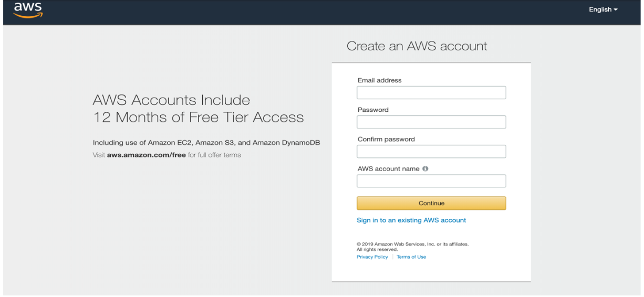The width and height of the screenshot is (644, 297).
Task: Click the AWS account name input field
Action: 431,181
